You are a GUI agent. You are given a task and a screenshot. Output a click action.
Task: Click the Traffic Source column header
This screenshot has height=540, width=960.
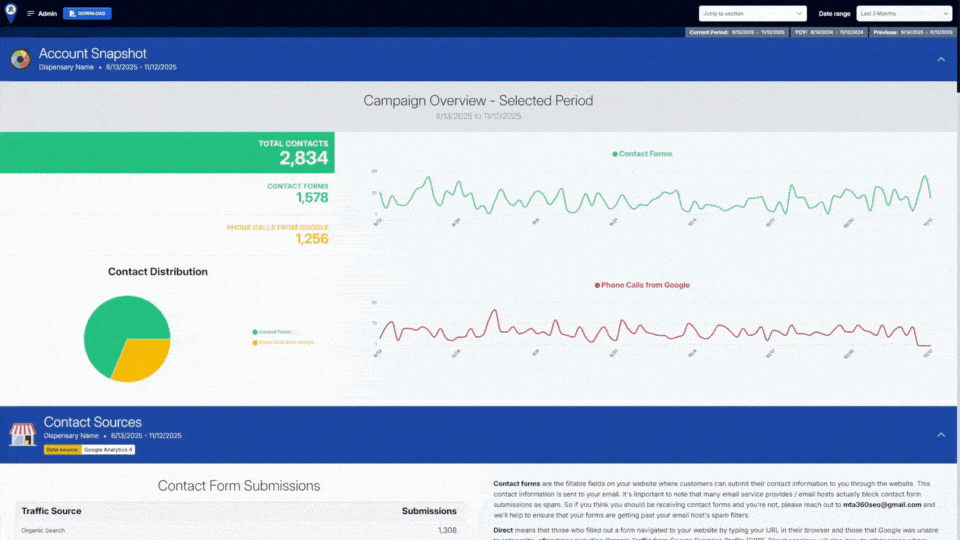point(50,511)
